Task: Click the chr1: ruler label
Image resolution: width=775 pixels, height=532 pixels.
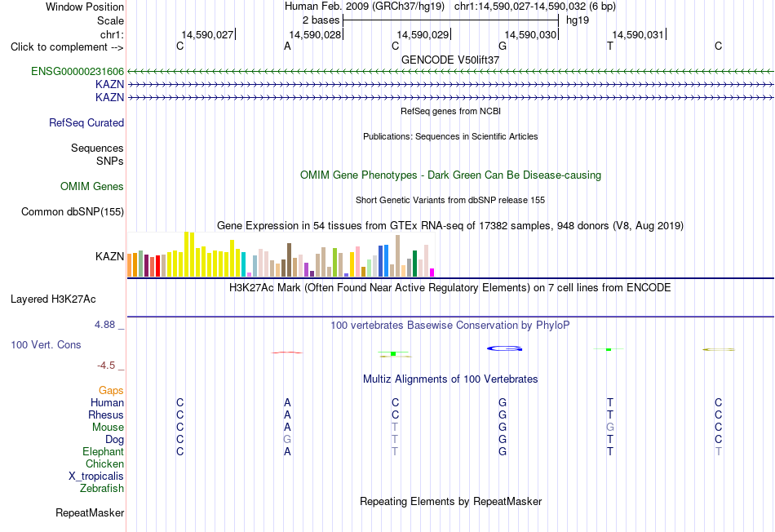Action: [113, 34]
